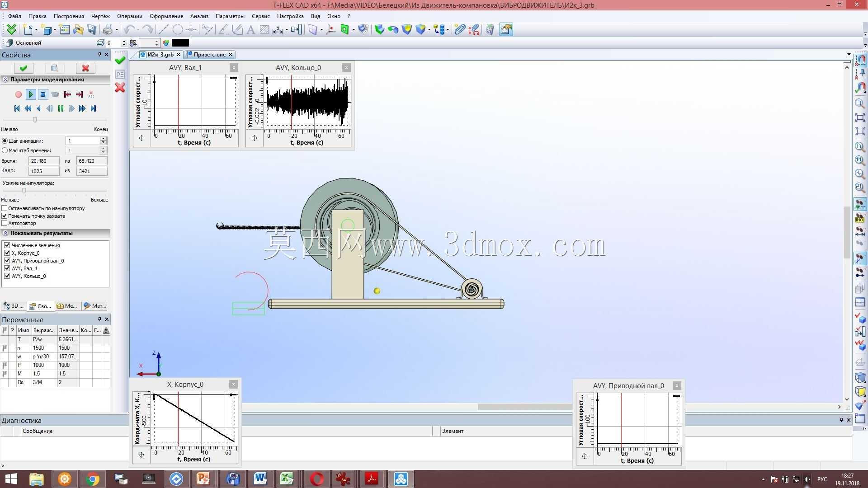Click the pan handle on AVY, Вал_1 graph
This screenshot has height=488, width=868.
(142, 138)
